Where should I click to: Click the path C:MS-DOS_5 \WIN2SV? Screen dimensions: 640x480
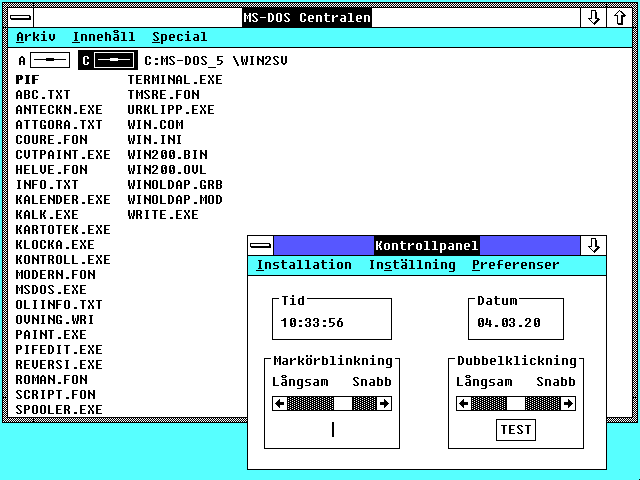point(216,61)
